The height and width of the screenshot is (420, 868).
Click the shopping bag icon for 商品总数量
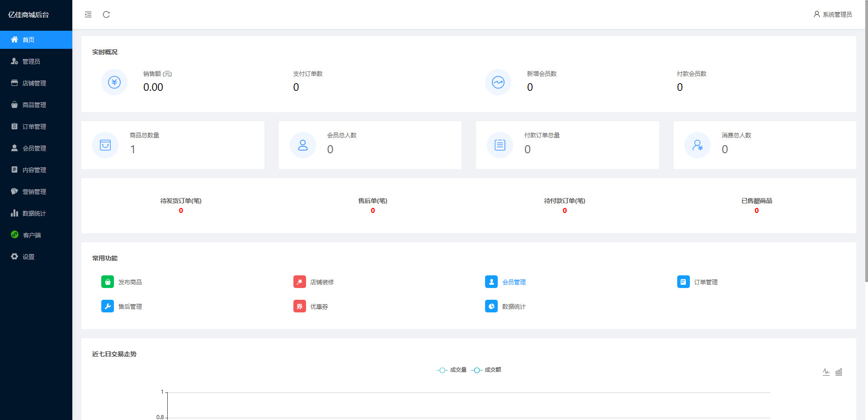point(105,145)
